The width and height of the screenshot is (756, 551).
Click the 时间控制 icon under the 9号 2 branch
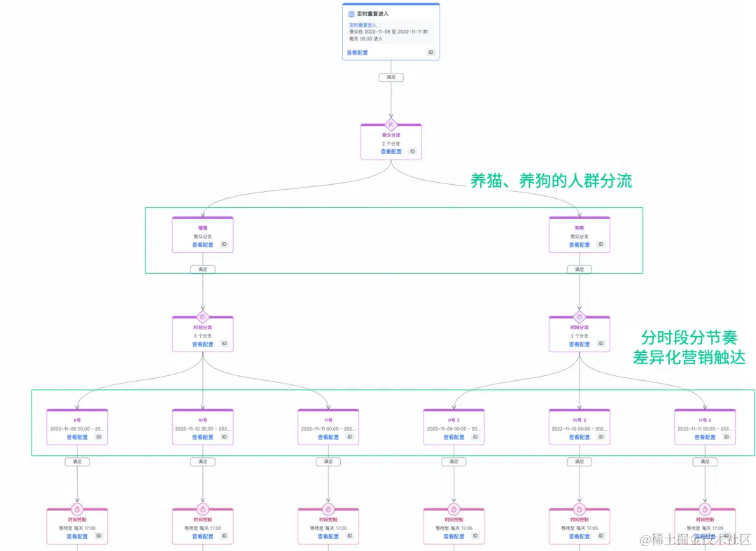[x=454, y=509]
